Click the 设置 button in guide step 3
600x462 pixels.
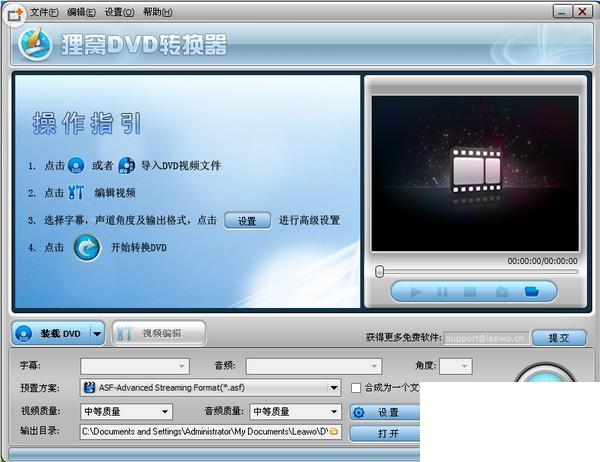tap(248, 221)
